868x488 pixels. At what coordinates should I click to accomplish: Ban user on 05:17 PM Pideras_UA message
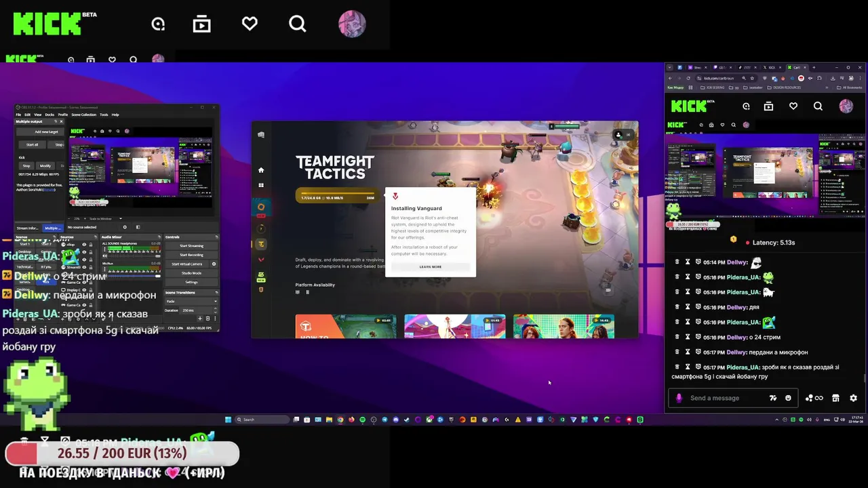[698, 367]
